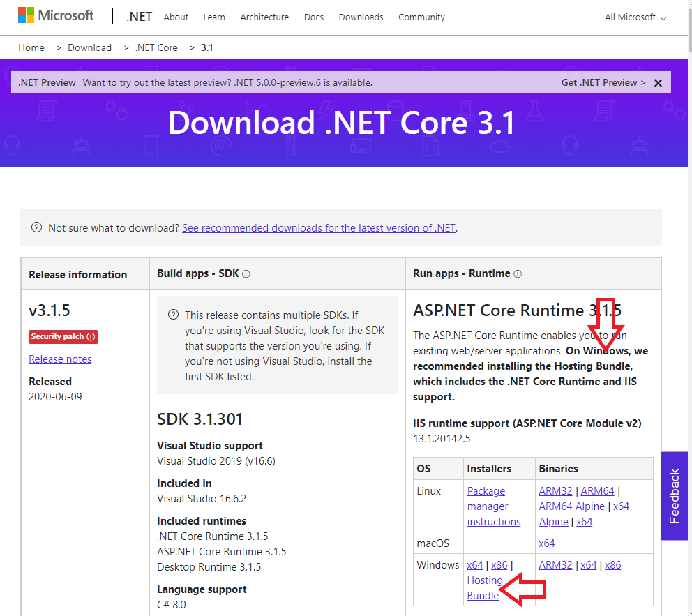Select 'Visual Studio 2019 (v16.6)' text
Screen dimensions: 692x616
point(216,460)
